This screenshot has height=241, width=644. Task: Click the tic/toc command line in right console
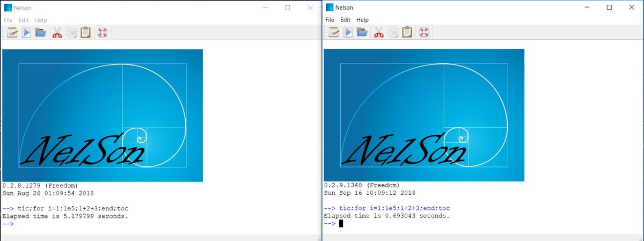coord(387,208)
